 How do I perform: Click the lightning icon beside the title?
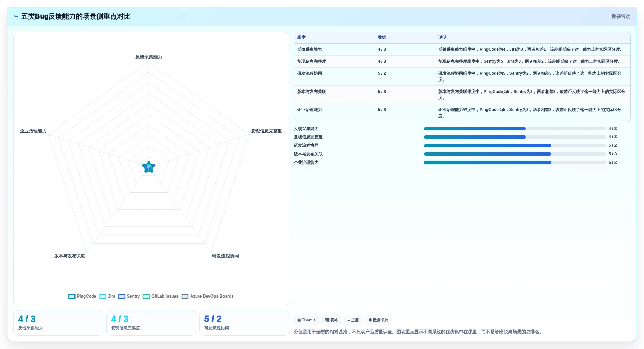pyautogui.click(x=16, y=16)
